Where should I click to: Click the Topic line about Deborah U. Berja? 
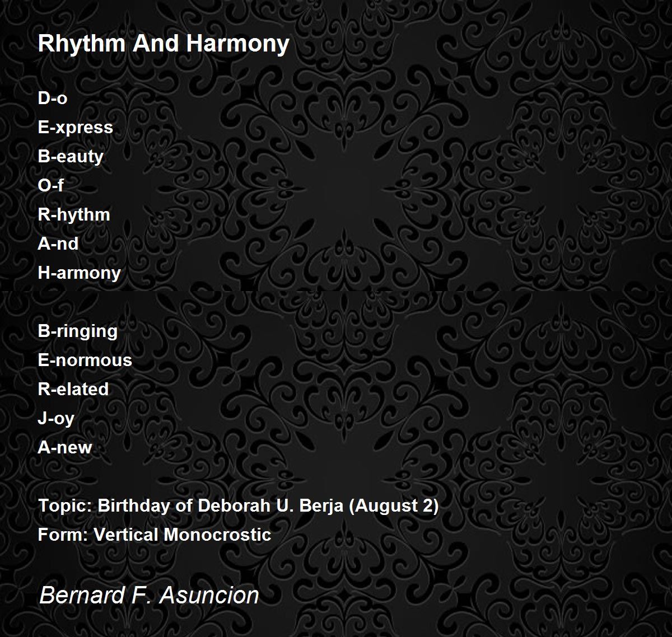point(239,506)
